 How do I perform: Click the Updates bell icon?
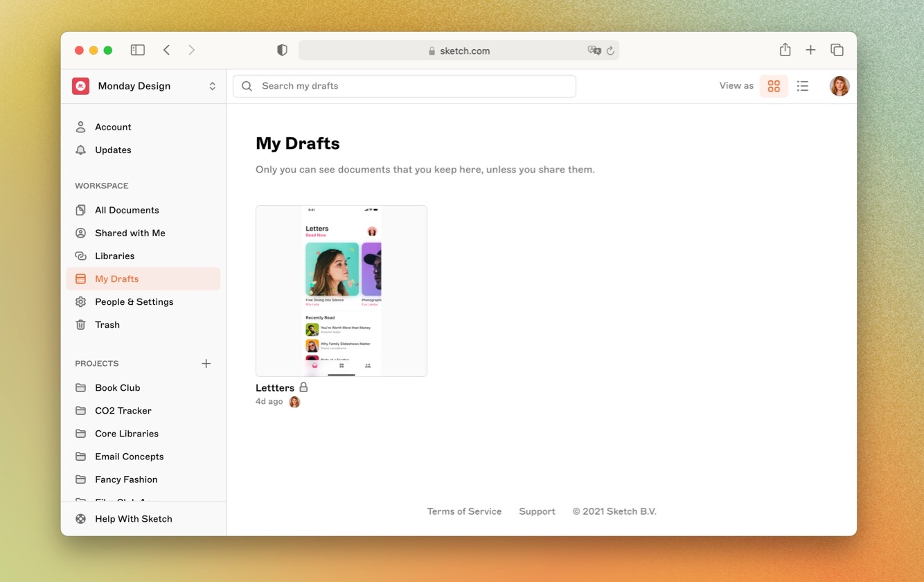pyautogui.click(x=80, y=150)
